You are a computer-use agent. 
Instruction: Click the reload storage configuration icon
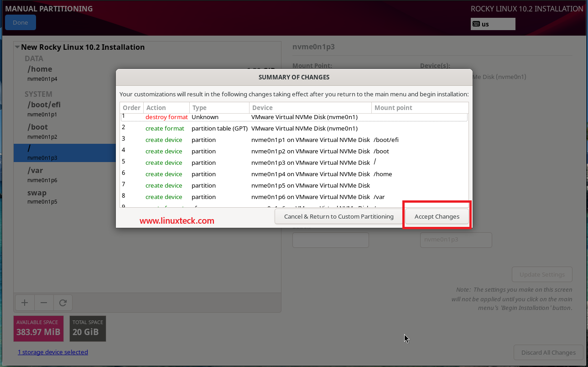pos(63,303)
